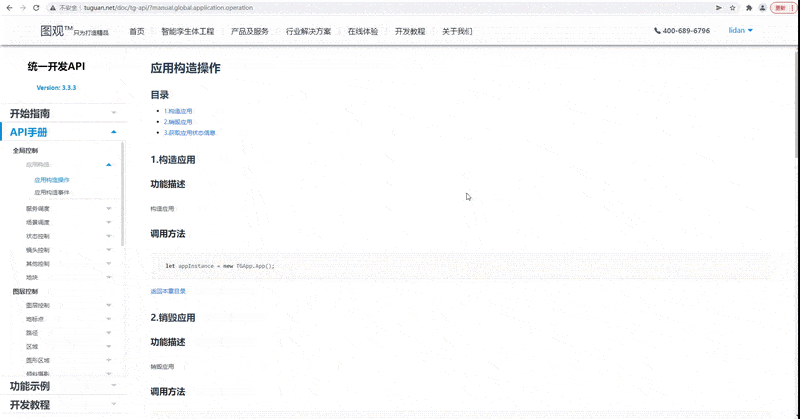The image size is (800, 419).
Task: Jump to the 3.获取应用状态信息 contents link
Action: [x=190, y=132]
